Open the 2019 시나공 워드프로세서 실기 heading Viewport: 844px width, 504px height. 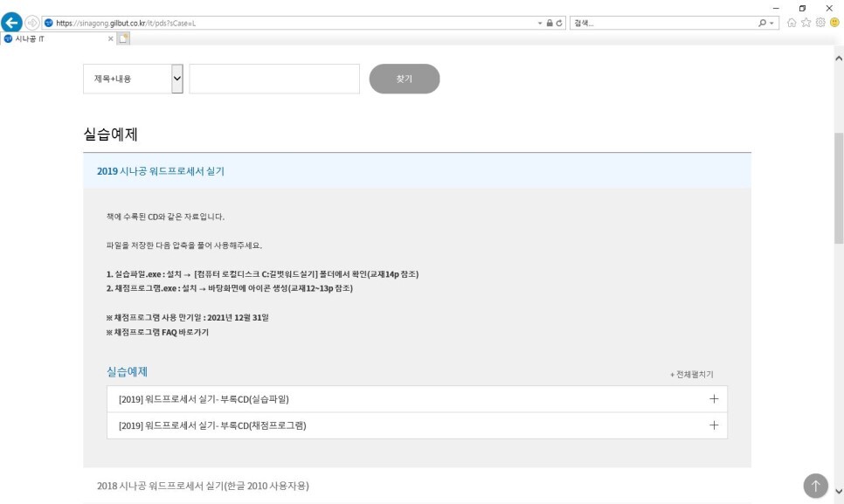coord(161,171)
